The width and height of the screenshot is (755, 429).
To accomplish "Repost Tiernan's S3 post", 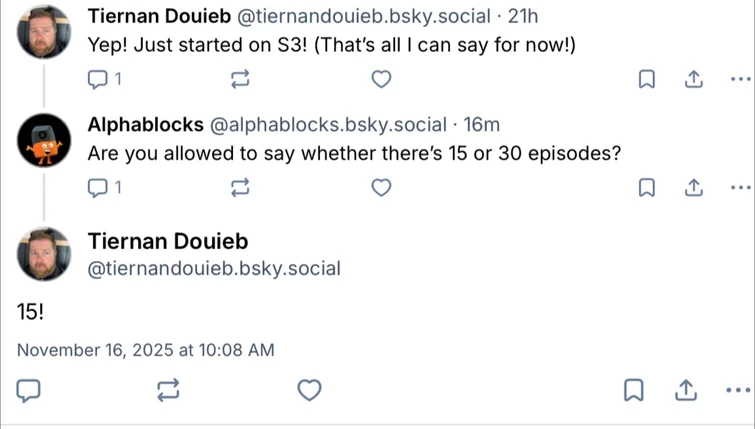I will 240,79.
